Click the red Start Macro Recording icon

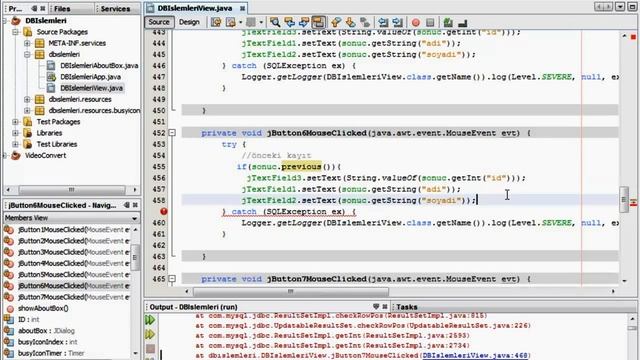tap(416, 22)
